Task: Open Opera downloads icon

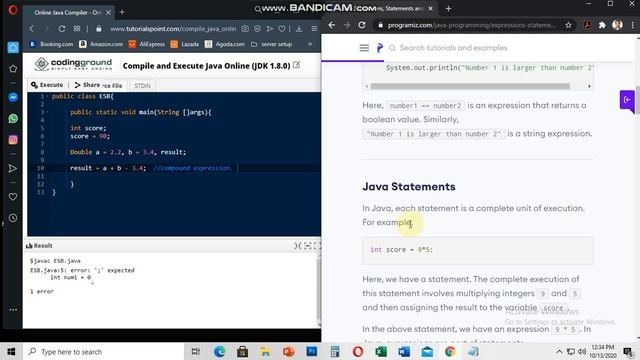Action: pos(299,29)
